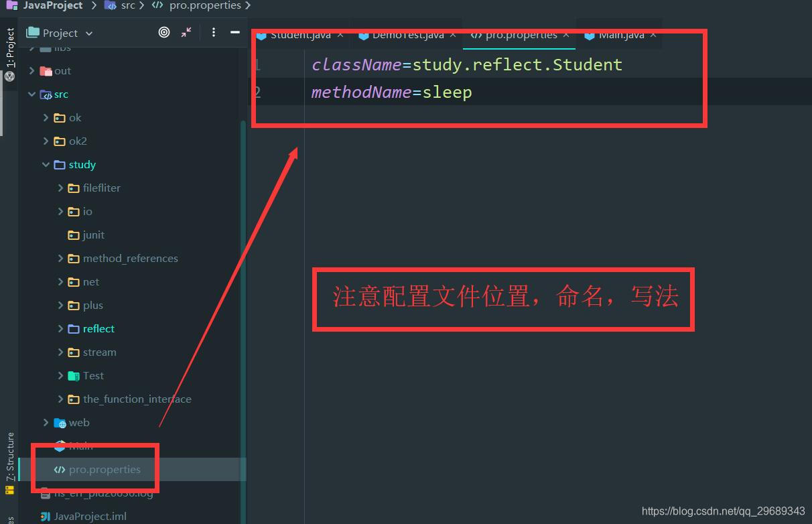The height and width of the screenshot is (524, 812).
Task: Expand the reflect package arrow
Action: [x=60, y=328]
